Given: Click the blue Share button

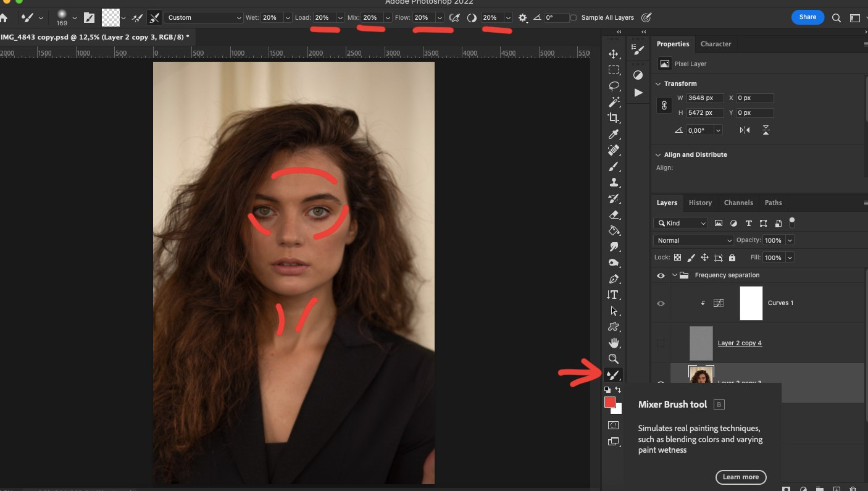Looking at the screenshot, I should pyautogui.click(x=807, y=17).
